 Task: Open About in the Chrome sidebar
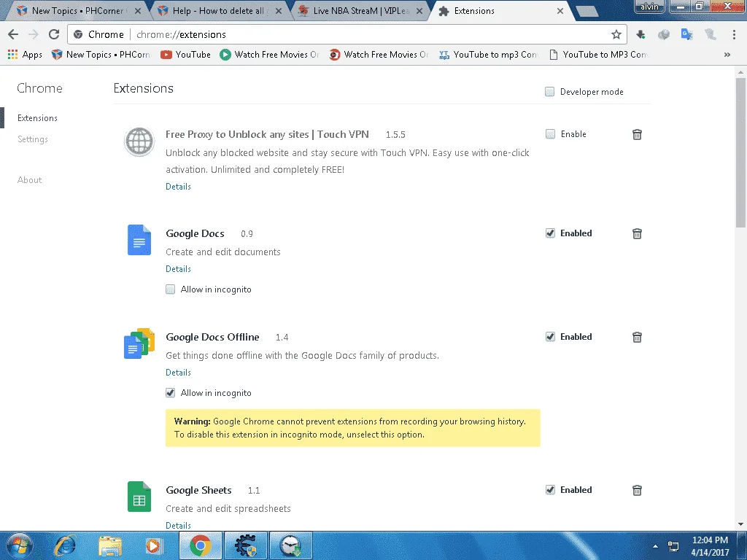click(x=29, y=179)
